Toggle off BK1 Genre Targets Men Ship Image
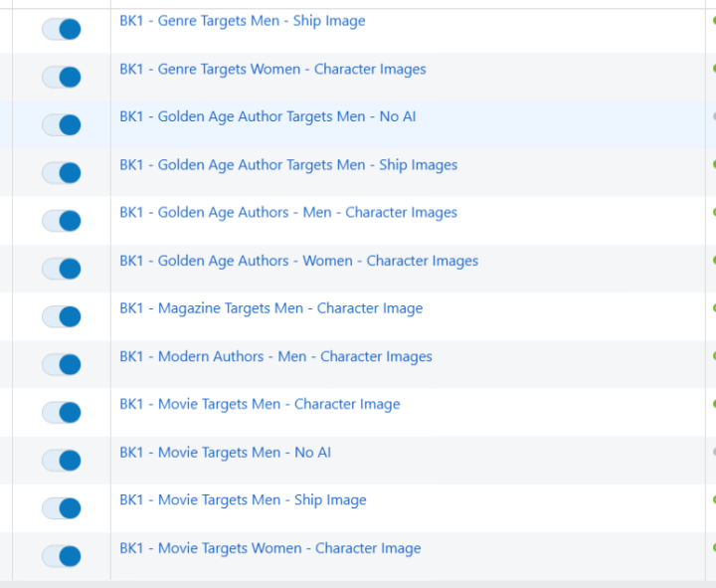This screenshot has width=716, height=588. 61,29
